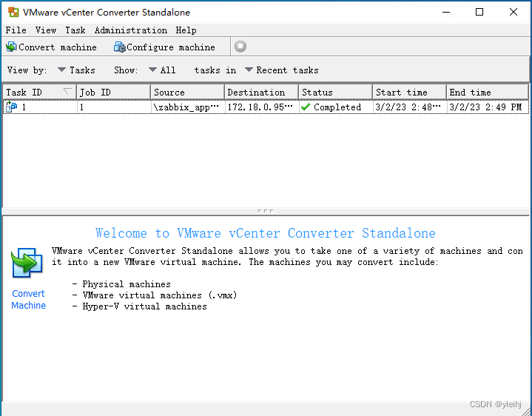Viewport: 532px width, 416px height.
Task: Click the task icon in row 1
Action: (x=12, y=107)
